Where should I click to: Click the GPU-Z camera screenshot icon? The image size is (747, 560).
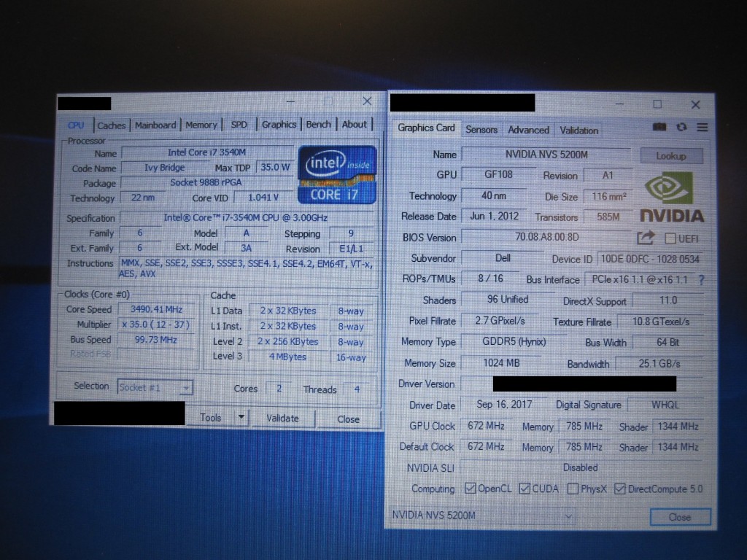(659, 127)
